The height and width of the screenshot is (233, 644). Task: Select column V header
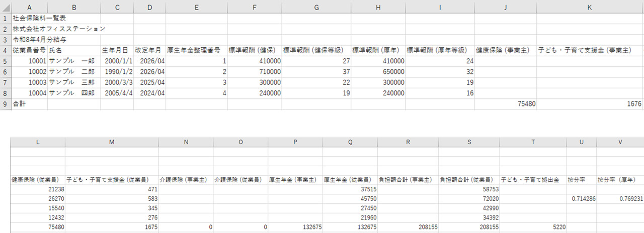coord(620,142)
